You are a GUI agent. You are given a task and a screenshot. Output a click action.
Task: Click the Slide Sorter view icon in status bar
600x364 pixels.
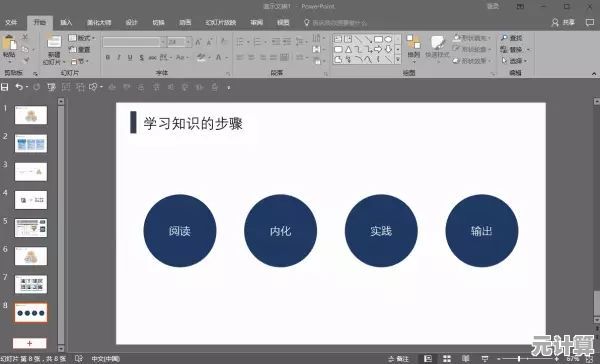pos(447,359)
